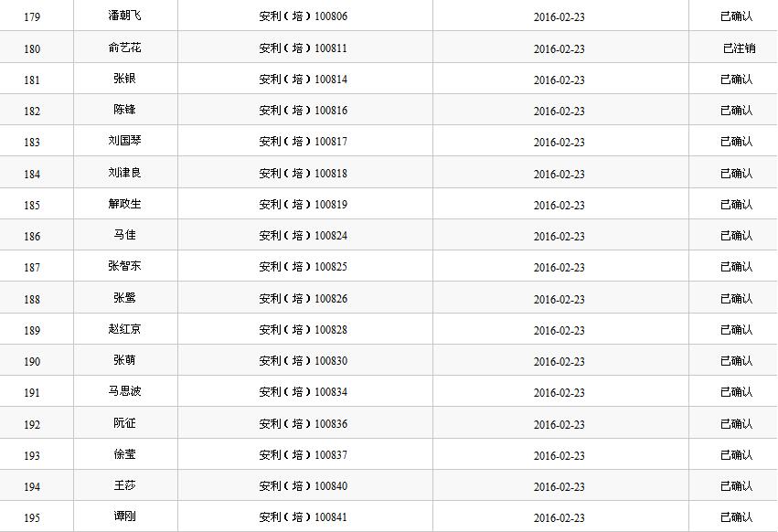Click the name 潘朝飞 in row 179
The width and height of the screenshot is (778, 532).
pyautogui.click(x=124, y=16)
